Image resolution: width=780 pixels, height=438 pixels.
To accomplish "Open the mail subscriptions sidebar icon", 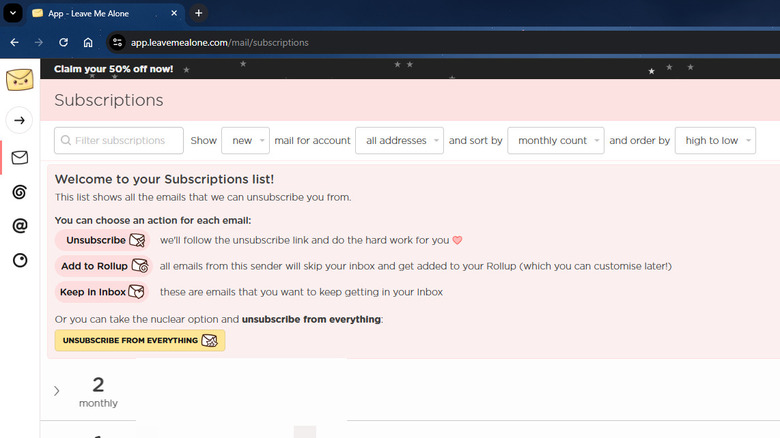I will point(19,158).
